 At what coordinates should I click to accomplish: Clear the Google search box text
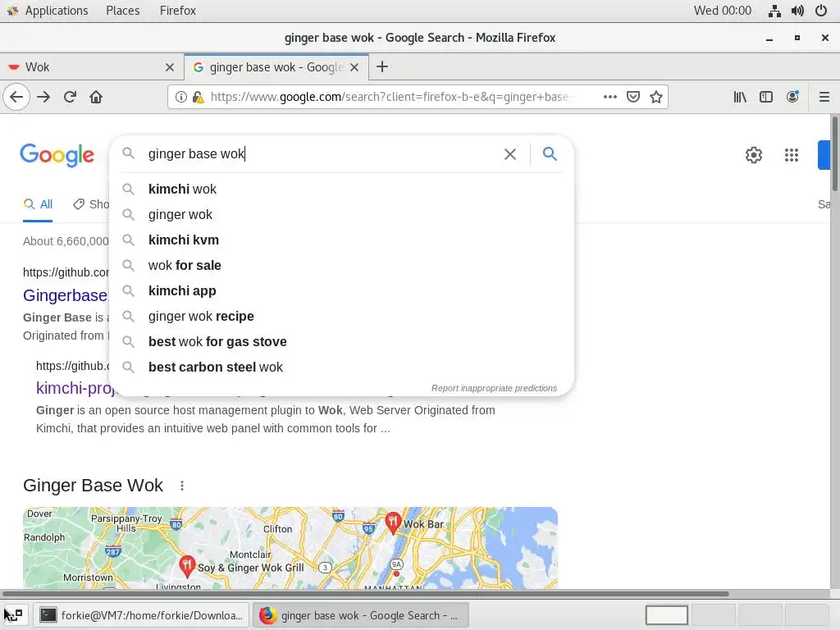point(510,154)
